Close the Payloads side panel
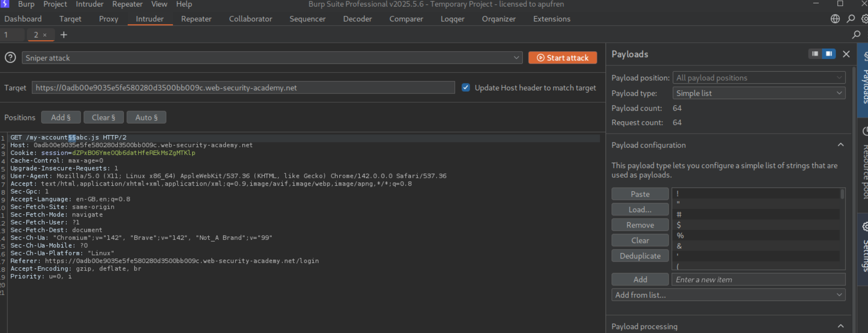The height and width of the screenshot is (333, 868). (x=846, y=54)
